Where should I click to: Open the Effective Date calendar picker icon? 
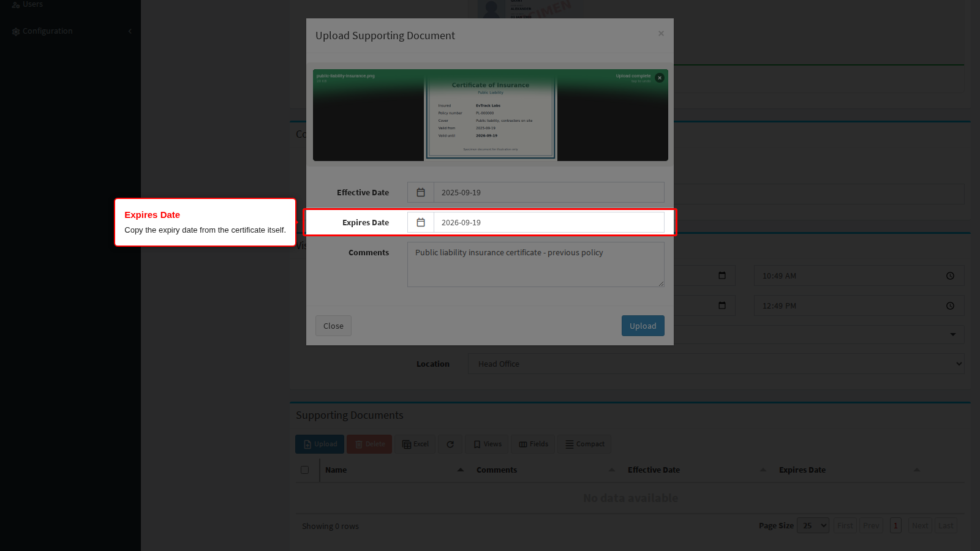pyautogui.click(x=421, y=192)
